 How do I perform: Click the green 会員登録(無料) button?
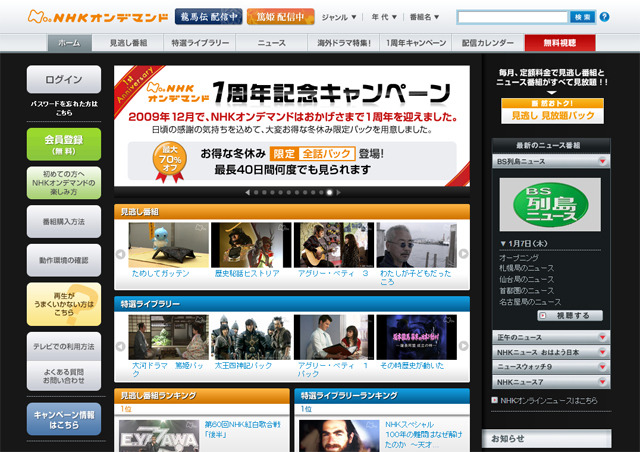(x=64, y=144)
